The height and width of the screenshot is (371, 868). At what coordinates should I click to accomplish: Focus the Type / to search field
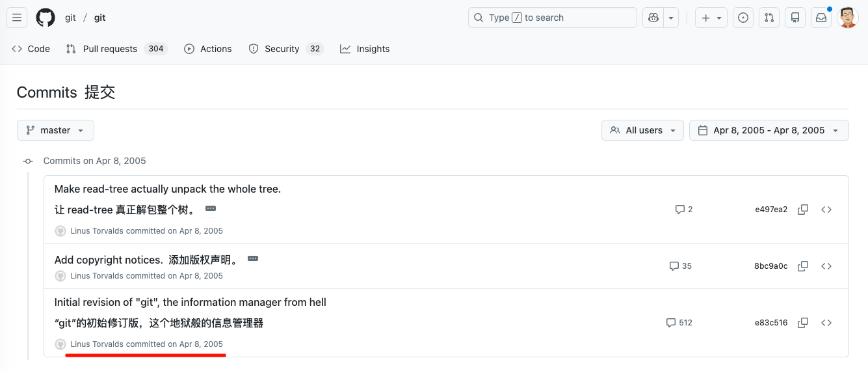[552, 18]
